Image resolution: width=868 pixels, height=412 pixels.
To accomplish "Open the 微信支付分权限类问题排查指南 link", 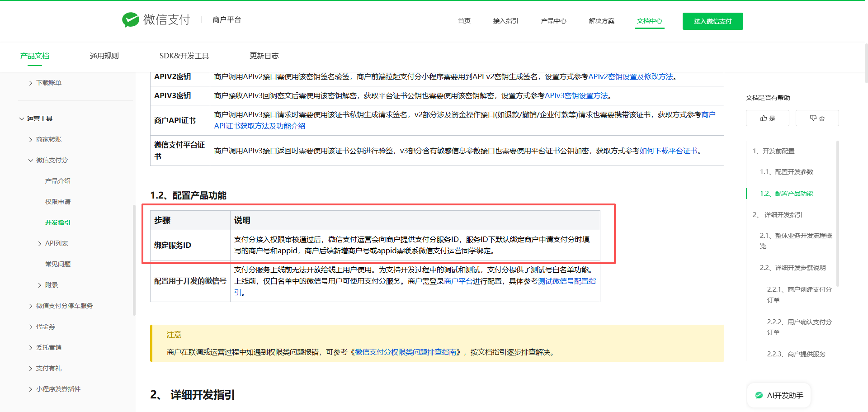I will (x=406, y=352).
